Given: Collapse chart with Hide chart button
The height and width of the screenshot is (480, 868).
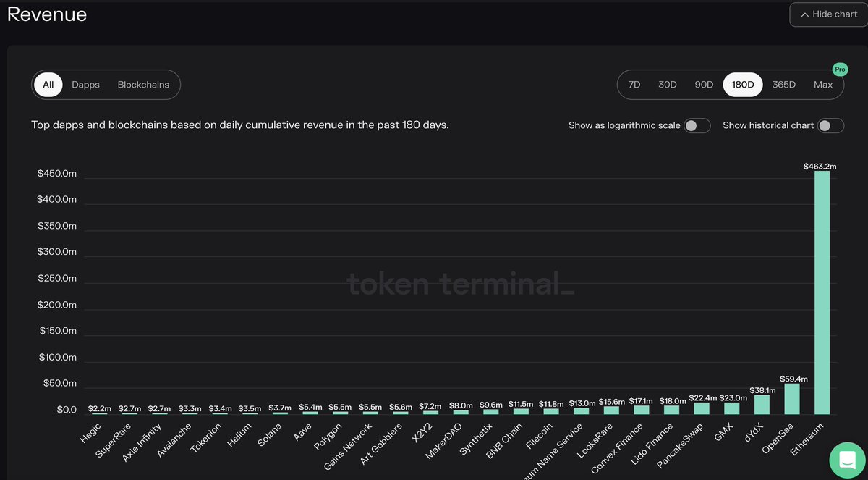Looking at the screenshot, I should (828, 14).
